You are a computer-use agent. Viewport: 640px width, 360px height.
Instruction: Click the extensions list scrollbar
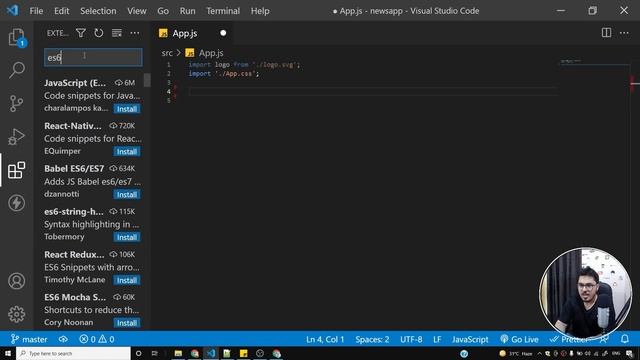pos(147,80)
